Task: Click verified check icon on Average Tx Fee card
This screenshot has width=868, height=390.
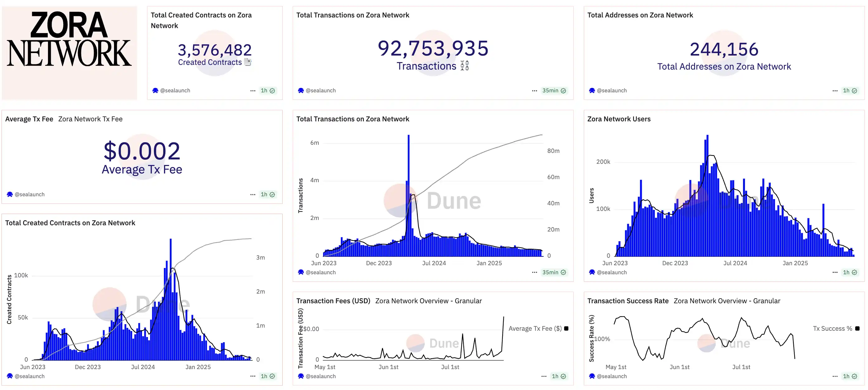Action: [x=272, y=194]
